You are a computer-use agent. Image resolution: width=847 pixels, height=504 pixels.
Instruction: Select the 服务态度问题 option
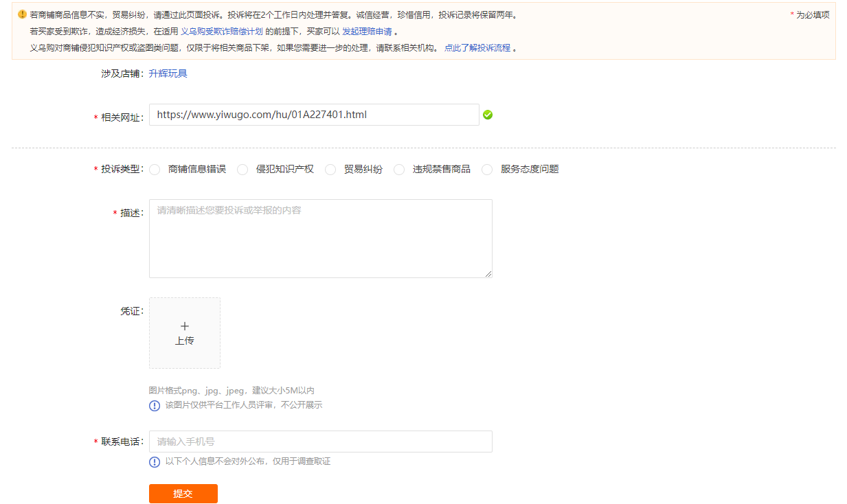click(487, 170)
